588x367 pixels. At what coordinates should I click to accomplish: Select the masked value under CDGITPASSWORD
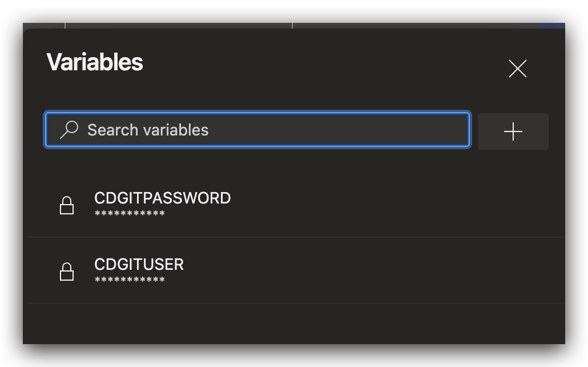click(x=130, y=214)
